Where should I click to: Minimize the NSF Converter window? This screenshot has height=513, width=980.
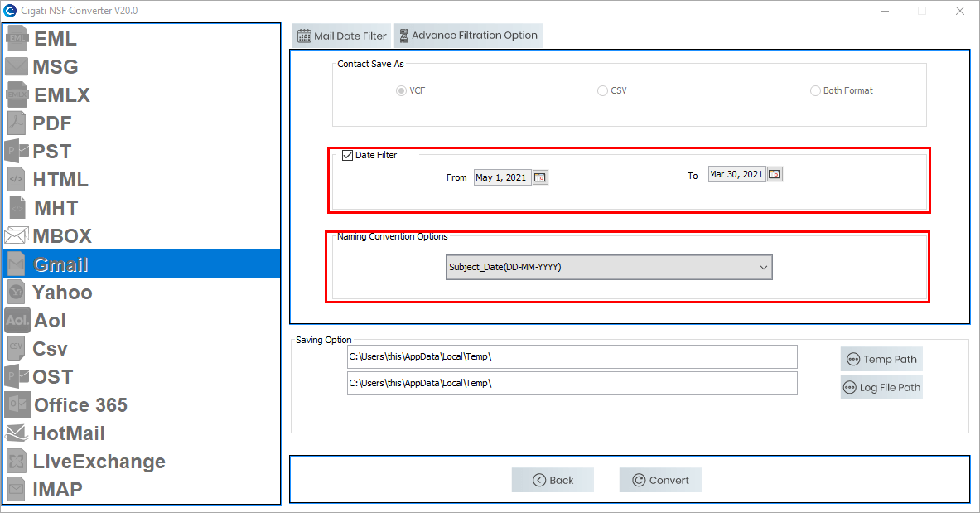coord(885,11)
